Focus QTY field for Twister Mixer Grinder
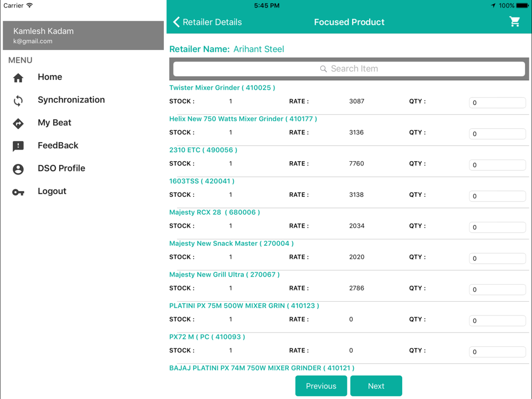532x399 pixels. [x=497, y=103]
